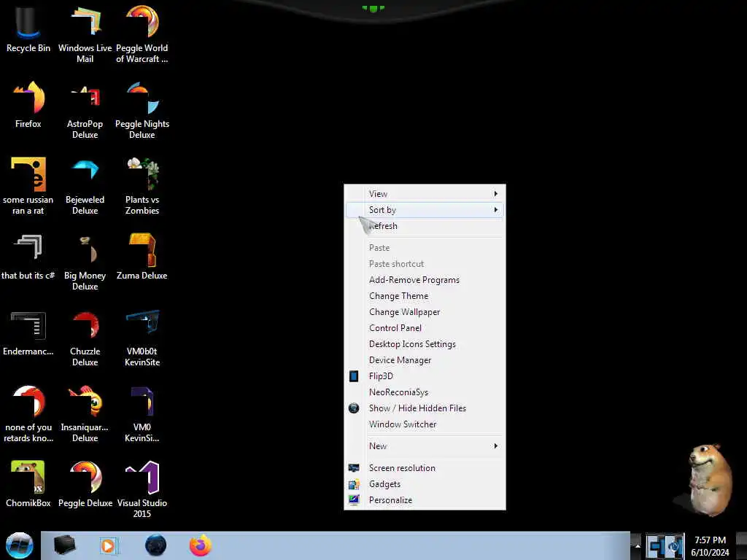Select the Visual Studio 2015 icon
747x560 pixels.
(x=142, y=489)
